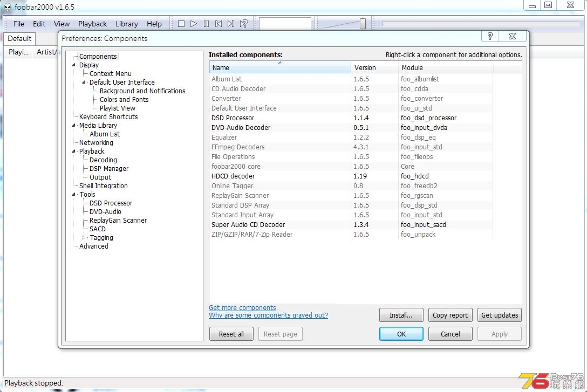587x392 pixels.
Task: Open Playlist View preferences page
Action: click(117, 108)
